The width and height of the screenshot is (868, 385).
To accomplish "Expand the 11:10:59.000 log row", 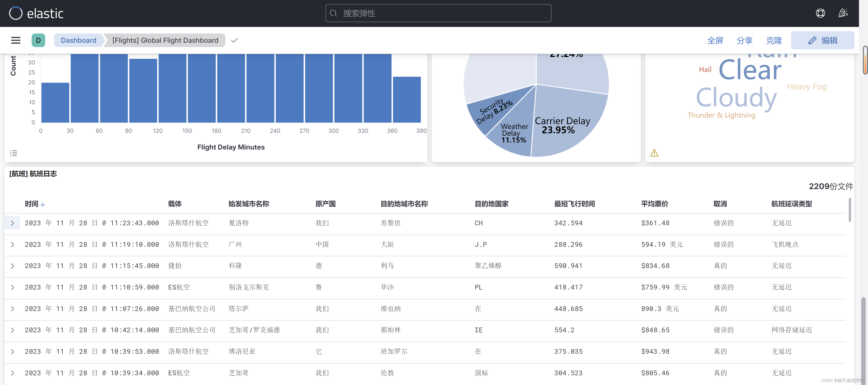I will tap(12, 288).
